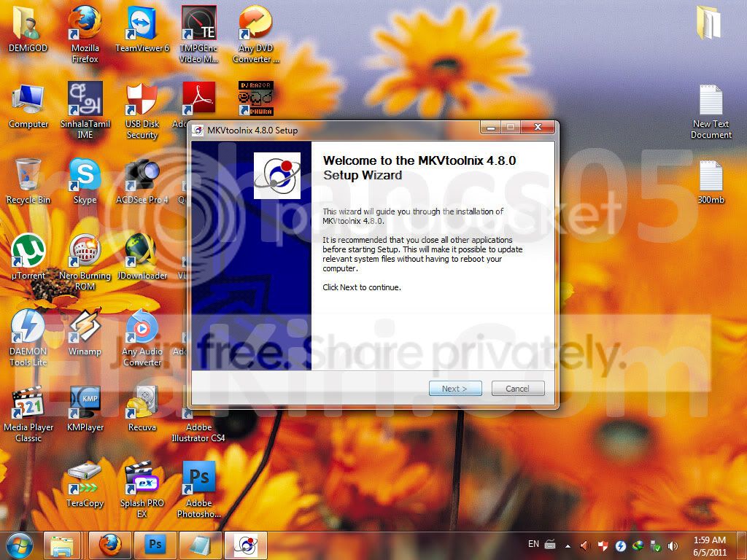Minimize the MKVtoolnix Setup window
Viewport: 747px width, 560px height.
point(490,127)
